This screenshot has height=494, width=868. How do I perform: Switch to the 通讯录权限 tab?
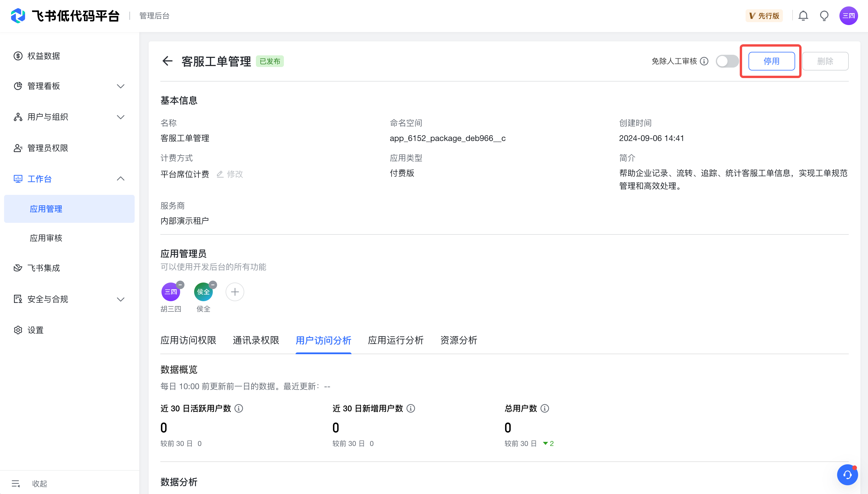tap(256, 340)
